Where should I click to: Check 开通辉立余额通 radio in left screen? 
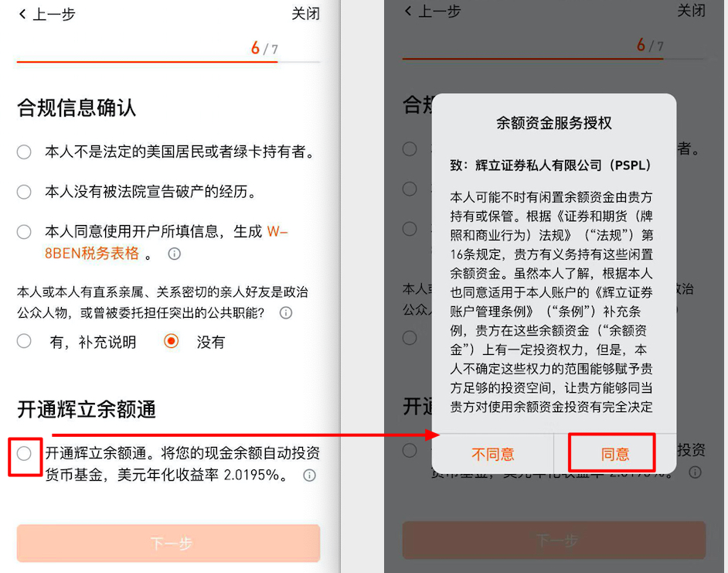tap(24, 454)
